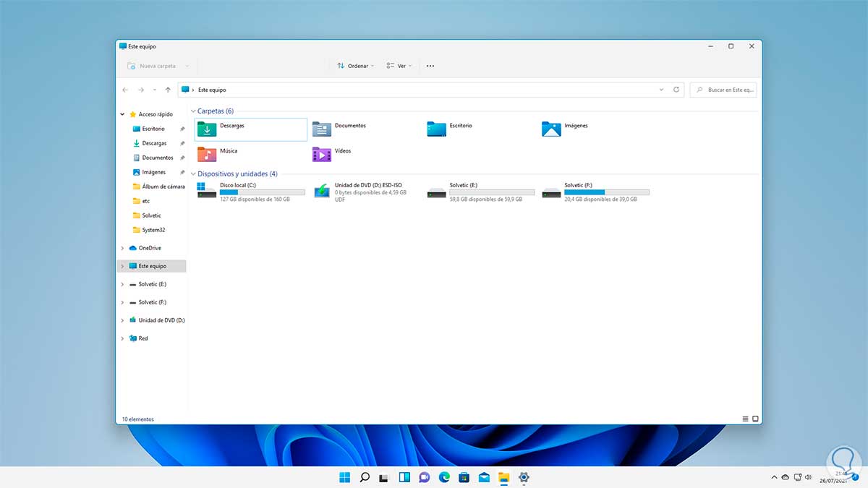868x488 pixels.
Task: Select Solvetic (F:) drive in main pane
Action: point(595,192)
